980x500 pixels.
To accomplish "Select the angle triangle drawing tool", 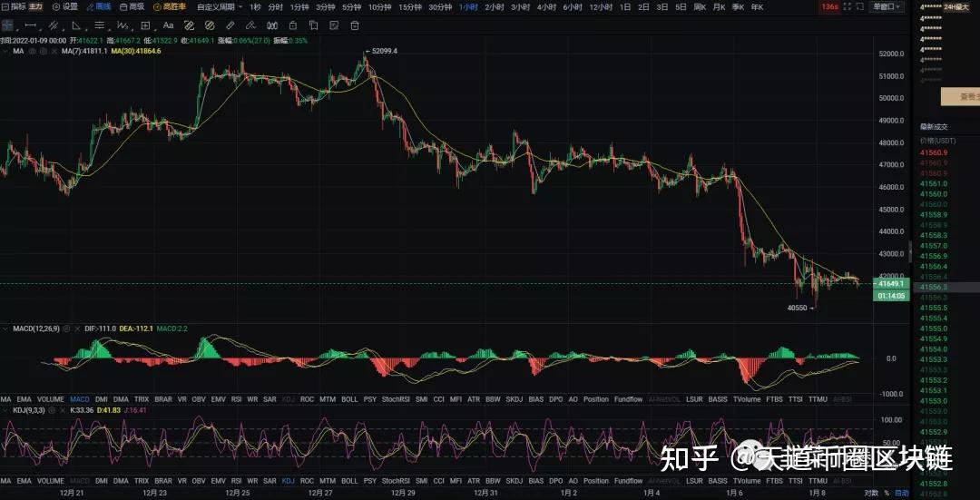I will point(76,25).
